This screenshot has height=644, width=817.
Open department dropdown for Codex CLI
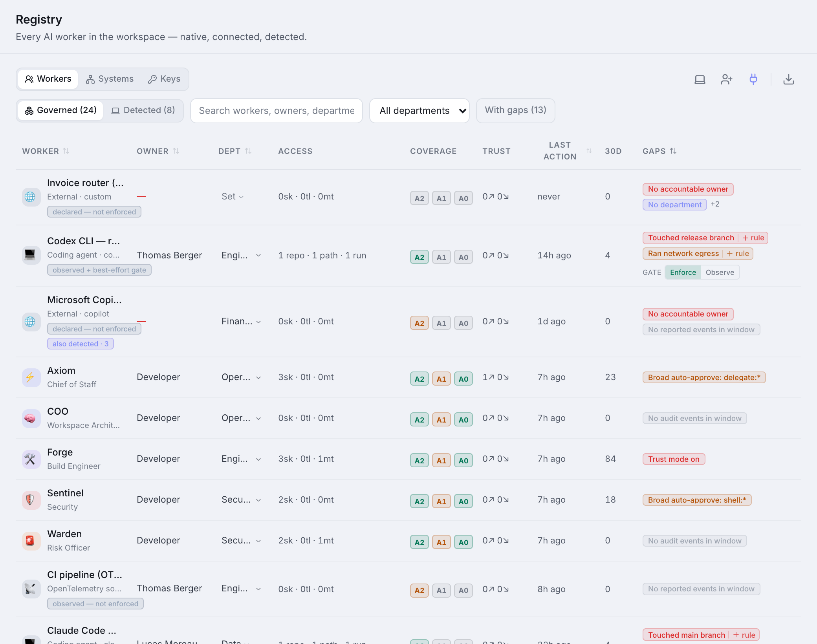[241, 255]
